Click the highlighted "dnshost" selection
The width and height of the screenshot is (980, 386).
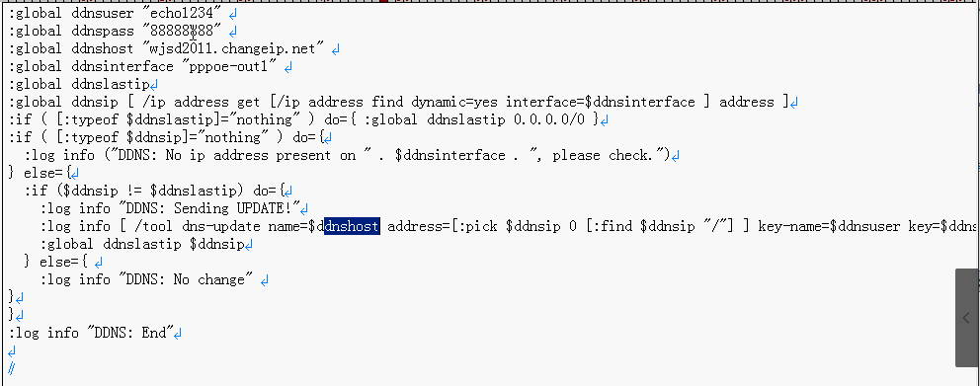coord(352,226)
